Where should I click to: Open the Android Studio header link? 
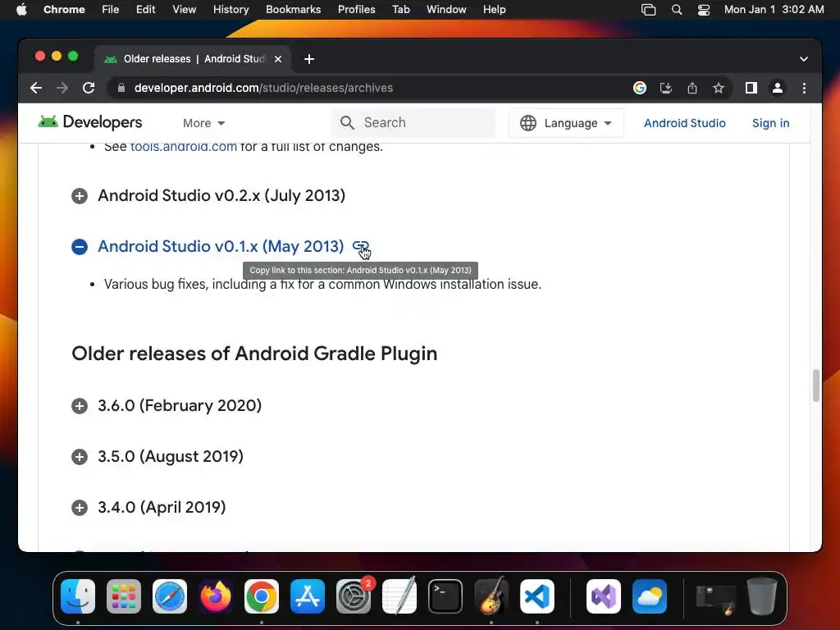pos(685,123)
